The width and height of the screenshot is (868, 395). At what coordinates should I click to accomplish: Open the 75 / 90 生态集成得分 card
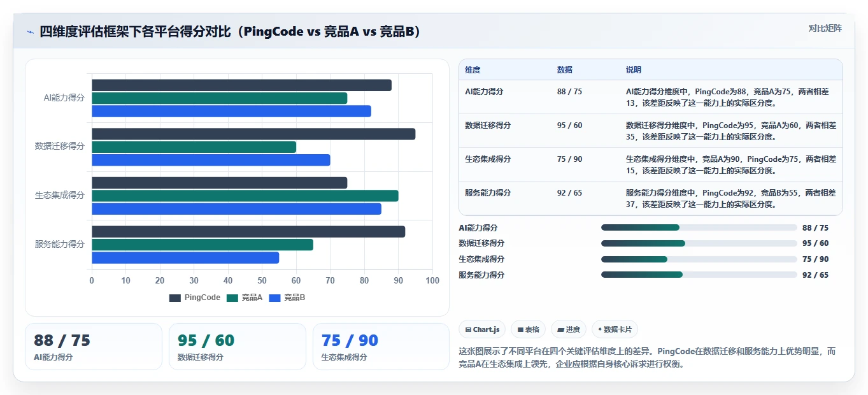(381, 347)
